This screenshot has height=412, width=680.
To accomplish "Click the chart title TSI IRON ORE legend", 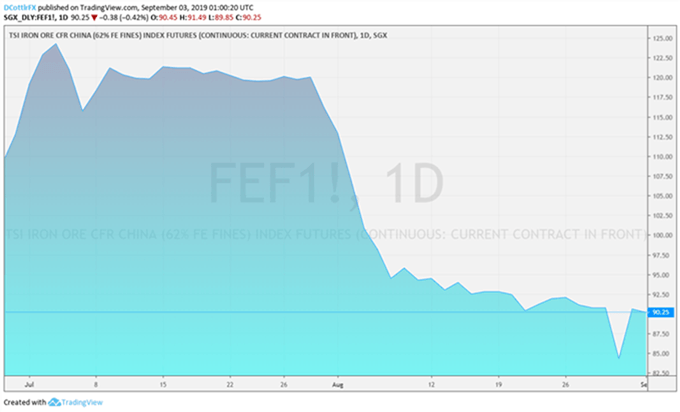I will click(198, 36).
